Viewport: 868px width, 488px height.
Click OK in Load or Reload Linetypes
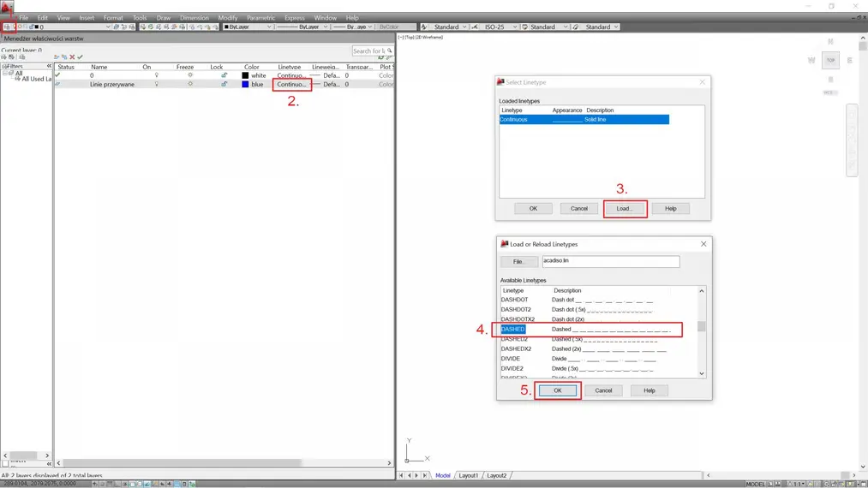click(558, 390)
